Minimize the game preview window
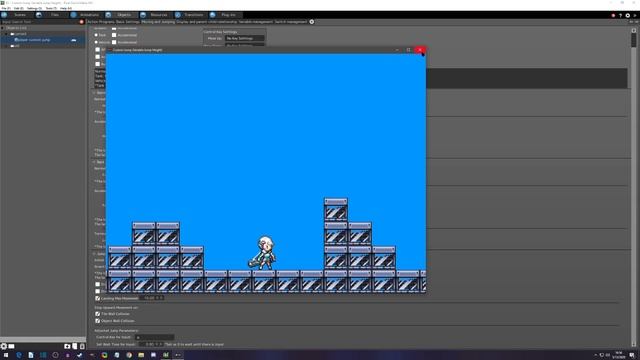Screen dimensions: 640x360 (397, 50)
